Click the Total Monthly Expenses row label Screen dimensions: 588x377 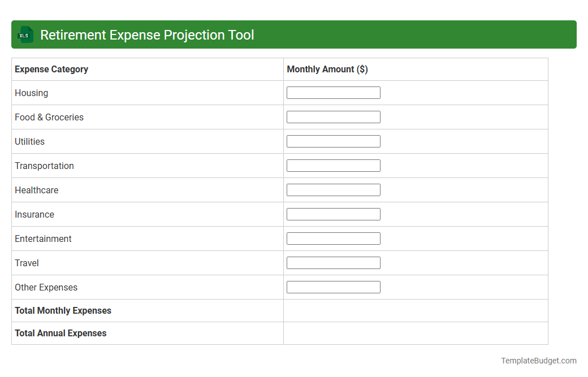[63, 310]
